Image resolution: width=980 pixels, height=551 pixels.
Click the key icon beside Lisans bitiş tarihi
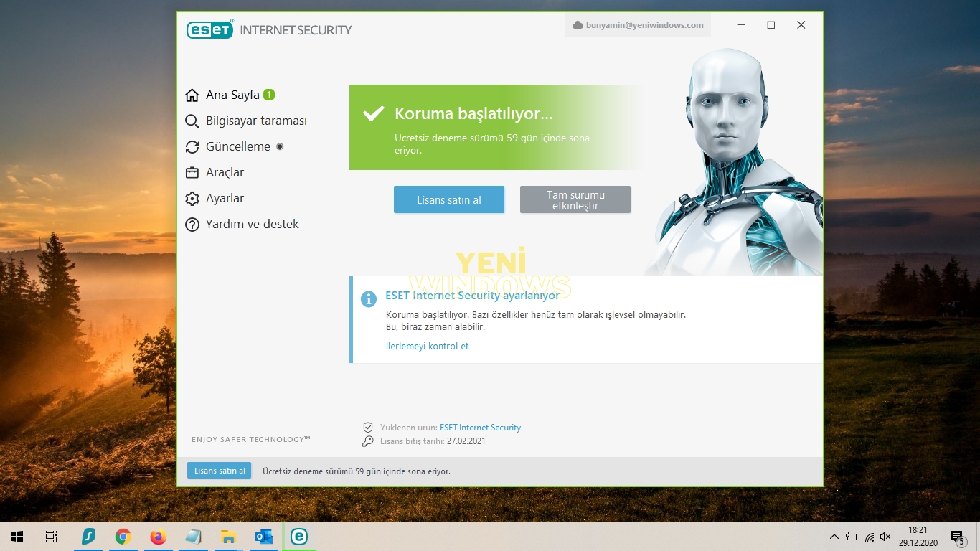click(368, 441)
